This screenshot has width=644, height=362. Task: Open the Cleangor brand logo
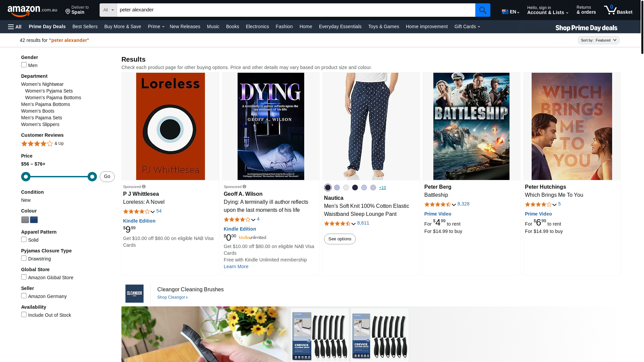(x=135, y=294)
